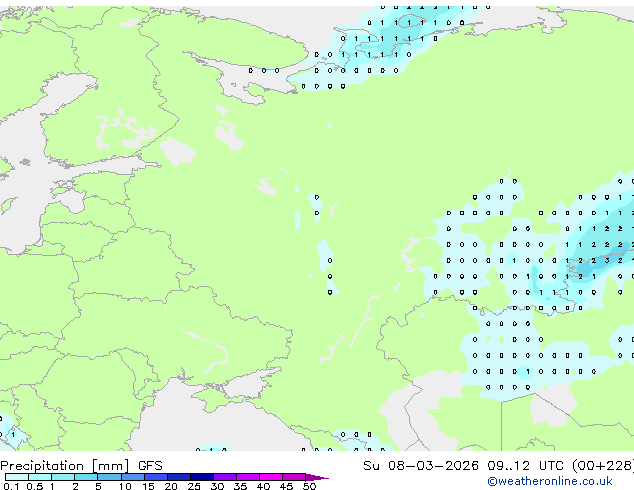Click the '25' legend label
This screenshot has height=490, width=634.
coord(194,486)
